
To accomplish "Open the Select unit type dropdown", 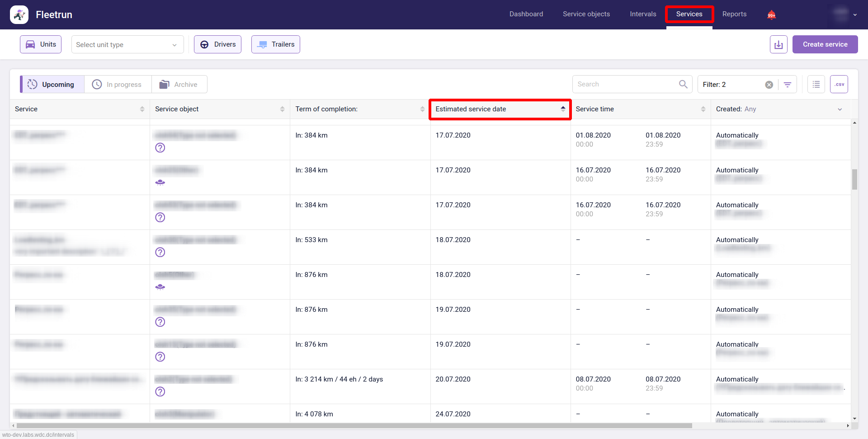I will point(127,44).
